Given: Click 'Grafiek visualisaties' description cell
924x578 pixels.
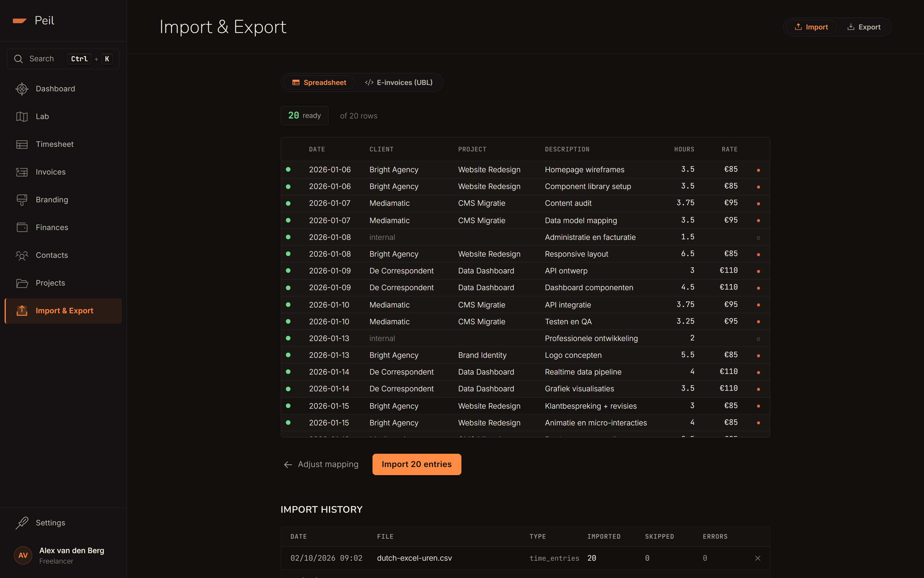Looking at the screenshot, I should (579, 389).
